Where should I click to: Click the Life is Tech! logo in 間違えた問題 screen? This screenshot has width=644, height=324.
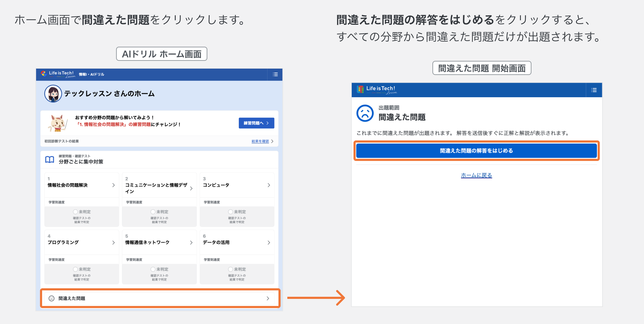pyautogui.click(x=376, y=89)
